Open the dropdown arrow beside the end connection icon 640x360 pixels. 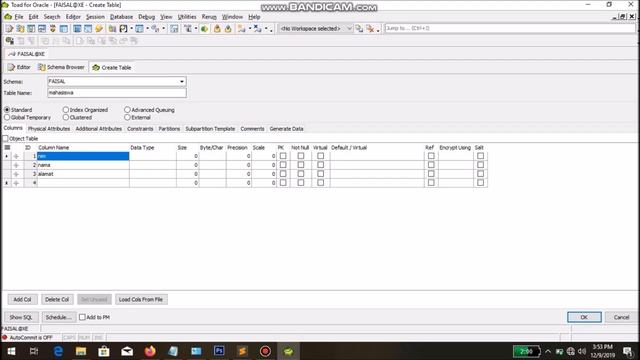[x=266, y=29]
